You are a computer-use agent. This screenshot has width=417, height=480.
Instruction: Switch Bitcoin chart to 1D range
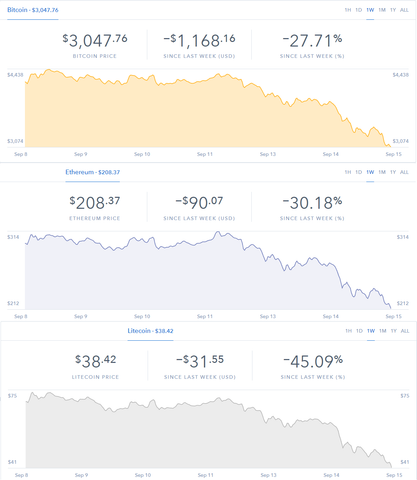(x=359, y=10)
